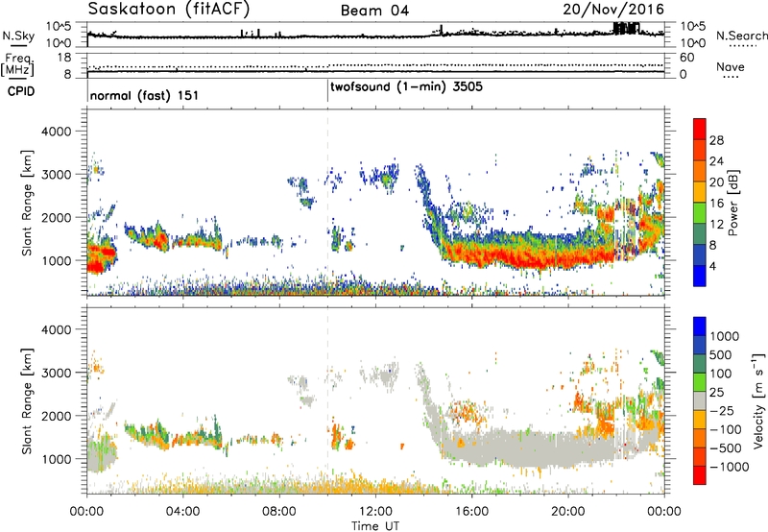The image size is (768, 532).
Task: Pick the red bottom Velocity colorbar segment
Action: point(700,475)
